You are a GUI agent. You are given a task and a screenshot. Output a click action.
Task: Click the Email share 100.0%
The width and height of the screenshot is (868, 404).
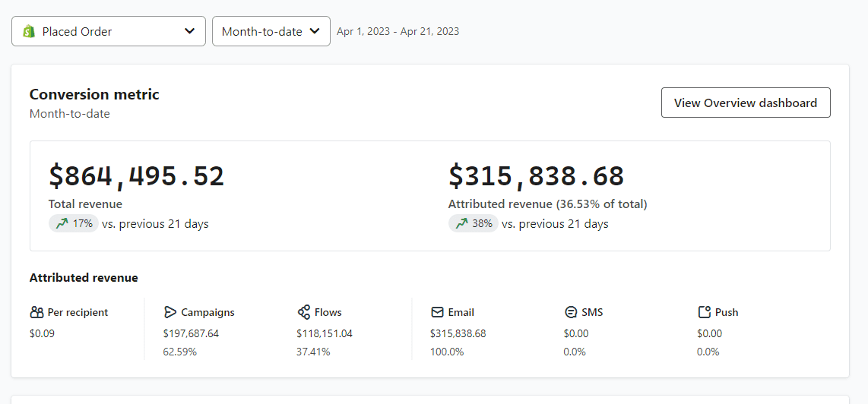(x=447, y=352)
